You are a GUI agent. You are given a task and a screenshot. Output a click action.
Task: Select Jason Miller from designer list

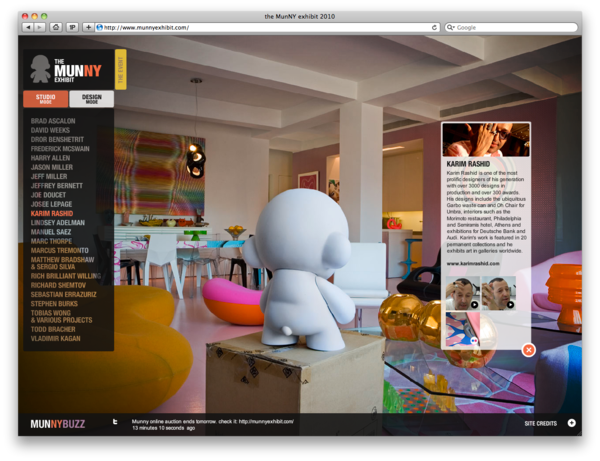(x=52, y=167)
